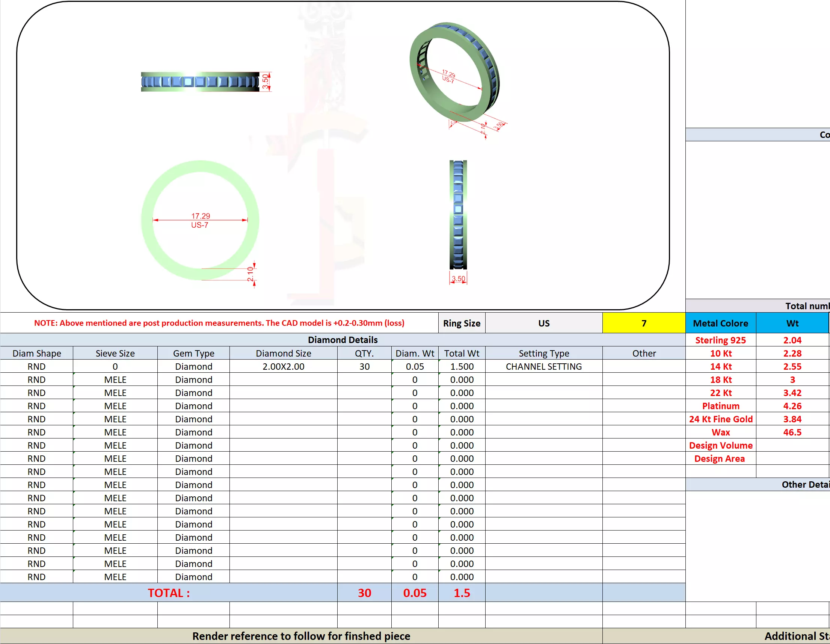Image resolution: width=830 pixels, height=644 pixels.
Task: Select the yellow ring size 7 cell
Action: point(643,323)
